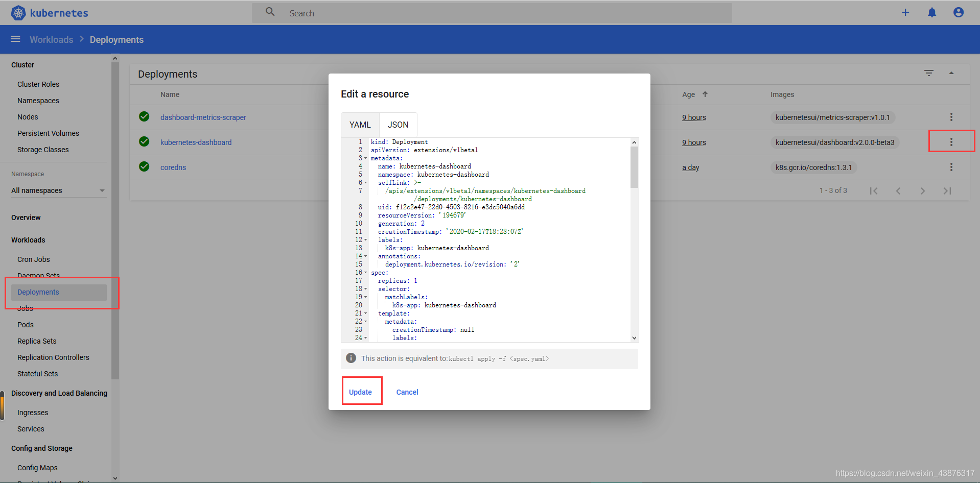Click green status icon of dashboard-metrics-scraper
The height and width of the screenshot is (483, 980).
pos(144,116)
